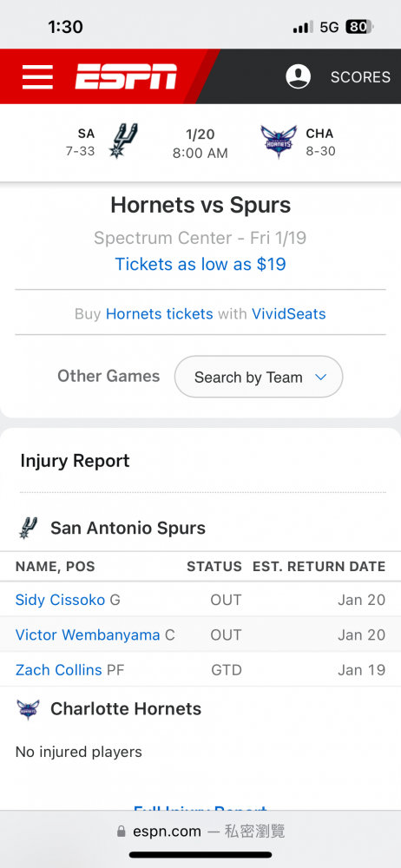Open the user profile icon

(x=298, y=76)
